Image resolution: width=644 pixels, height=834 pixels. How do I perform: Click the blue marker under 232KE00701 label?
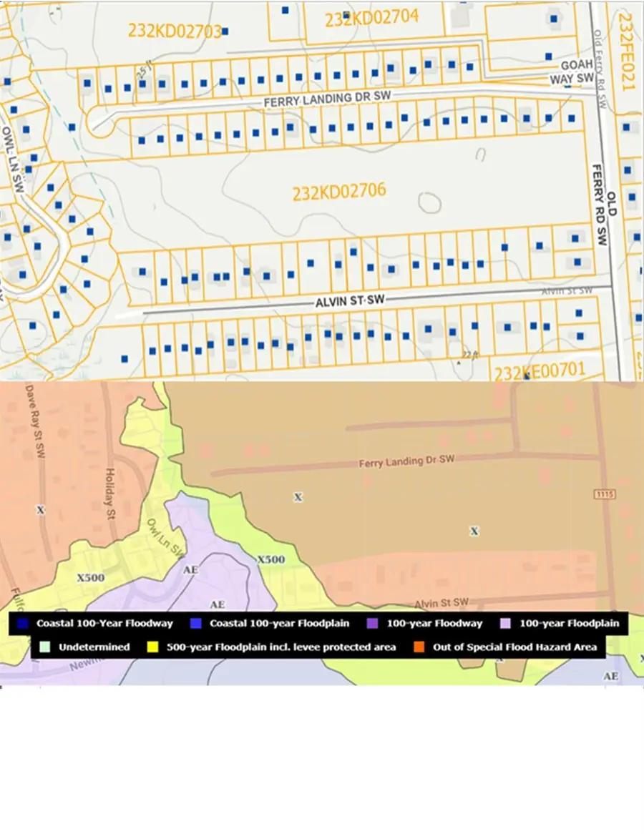pyautogui.click(x=527, y=376)
